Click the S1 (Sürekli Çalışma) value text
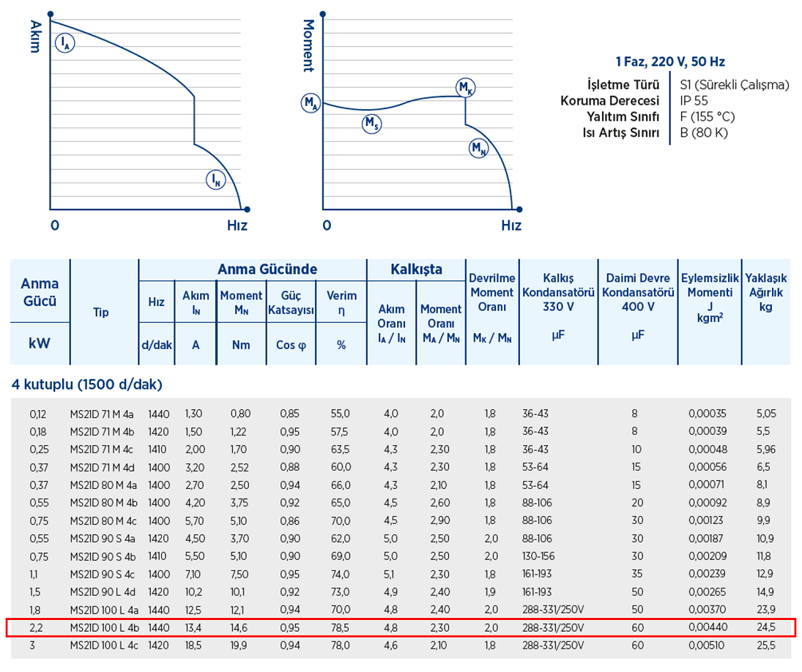 pos(734,84)
